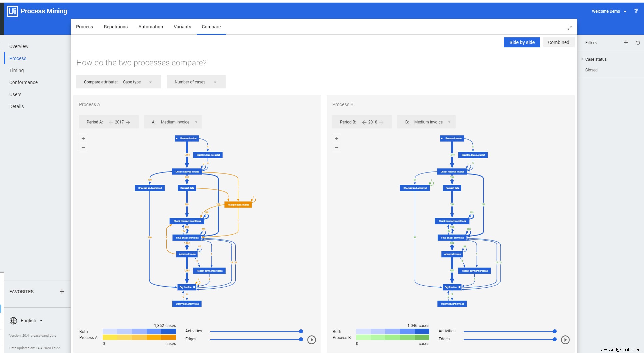Switch to the Variants tab
Image resolution: width=644 pixels, height=353 pixels.
click(x=182, y=27)
